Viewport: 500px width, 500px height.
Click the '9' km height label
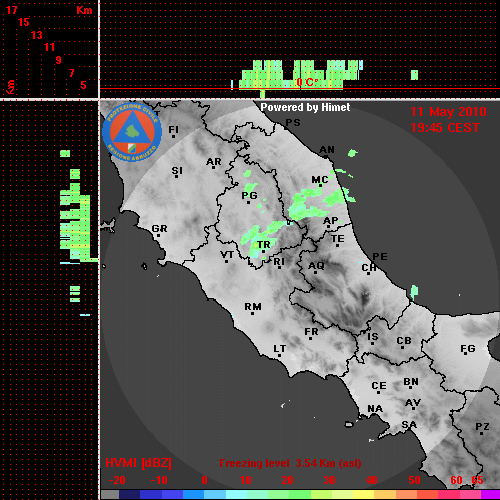(59, 60)
